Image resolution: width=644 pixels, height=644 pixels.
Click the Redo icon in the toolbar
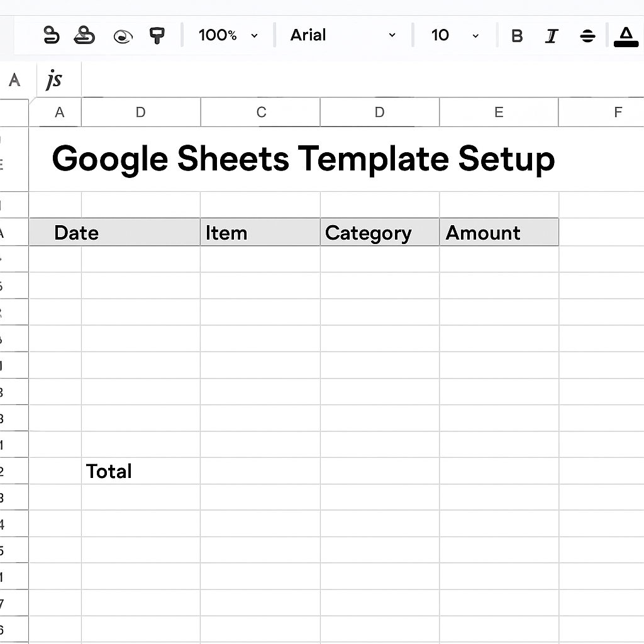tap(84, 35)
